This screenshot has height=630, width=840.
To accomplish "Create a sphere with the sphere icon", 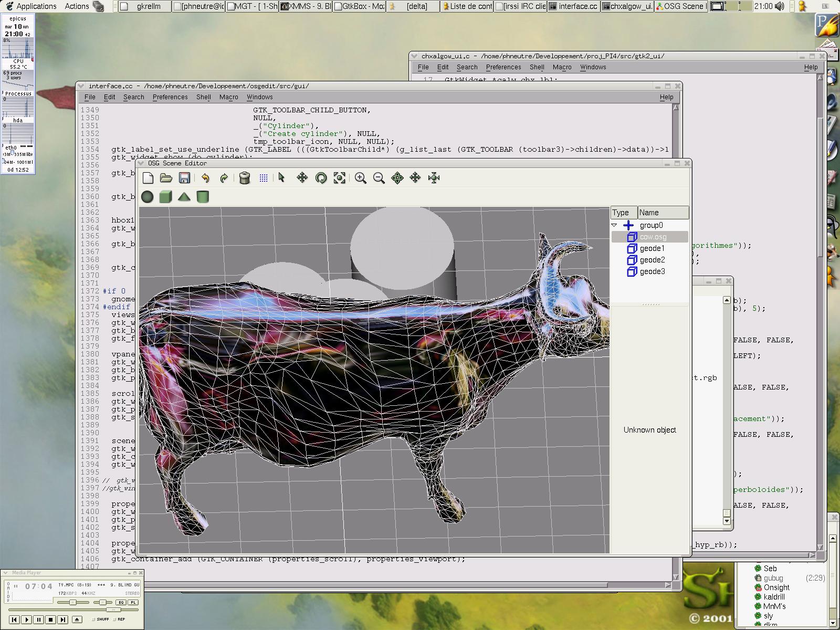I will (x=148, y=197).
